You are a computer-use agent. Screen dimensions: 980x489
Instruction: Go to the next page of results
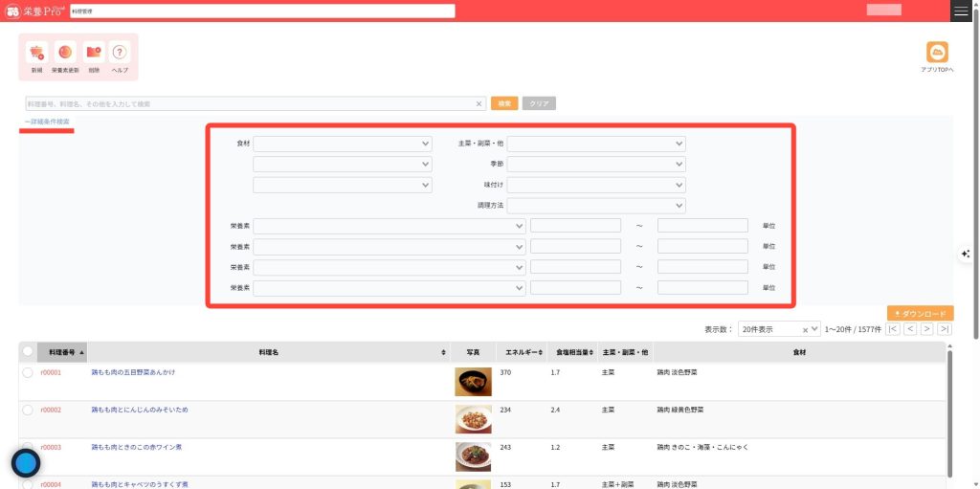click(x=927, y=329)
